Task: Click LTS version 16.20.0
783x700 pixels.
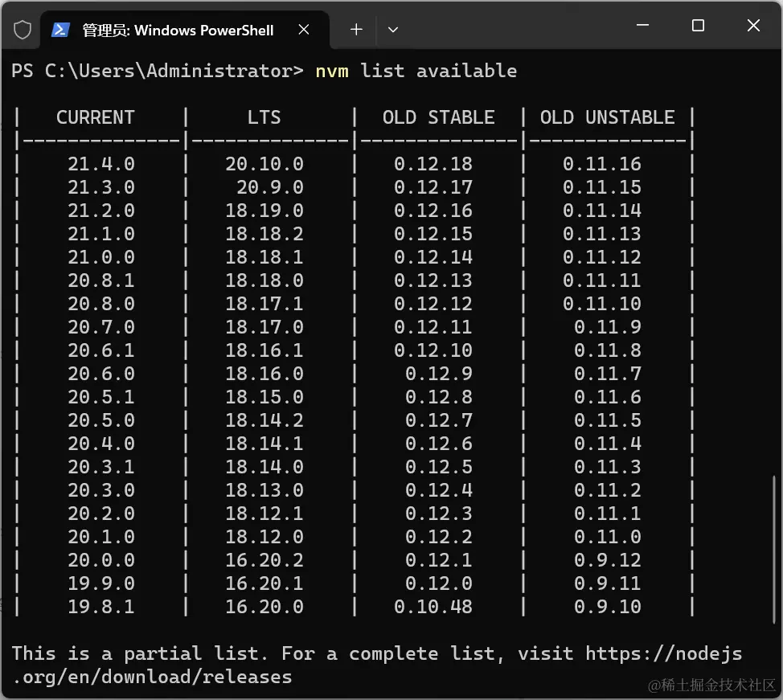Action: [264, 607]
